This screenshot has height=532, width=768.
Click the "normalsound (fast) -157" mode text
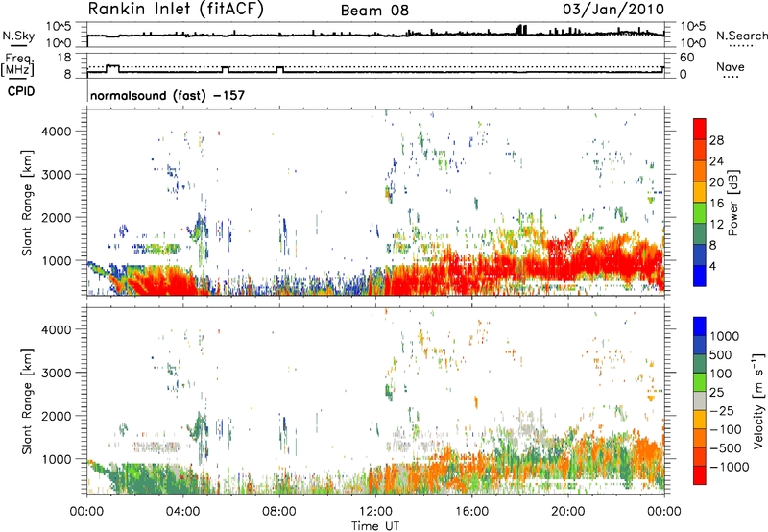167,95
